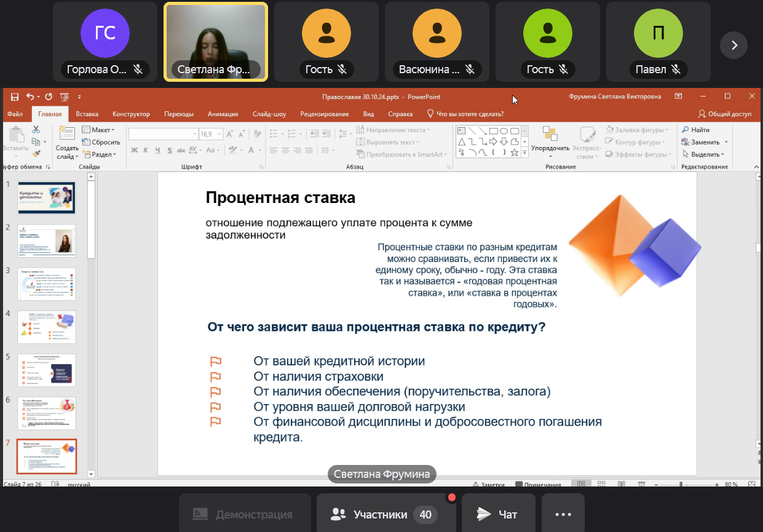Click the Cut scissors icon
This screenshot has width=763, height=532.
36,130
